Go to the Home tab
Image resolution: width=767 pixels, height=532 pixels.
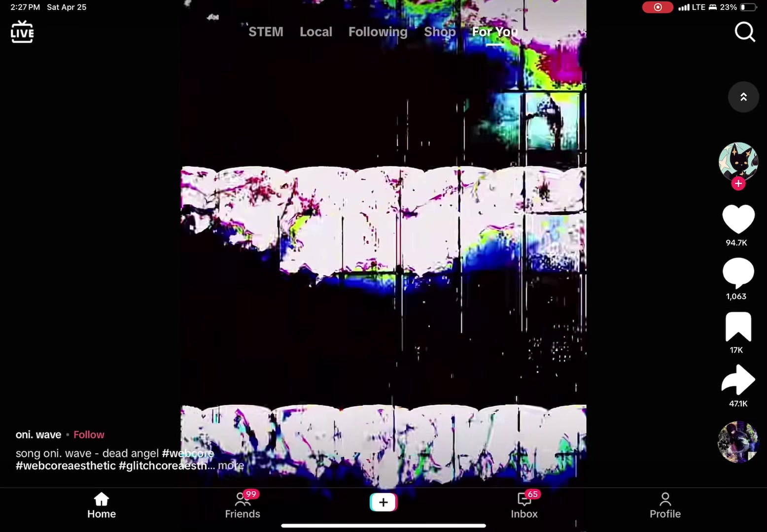(102, 506)
